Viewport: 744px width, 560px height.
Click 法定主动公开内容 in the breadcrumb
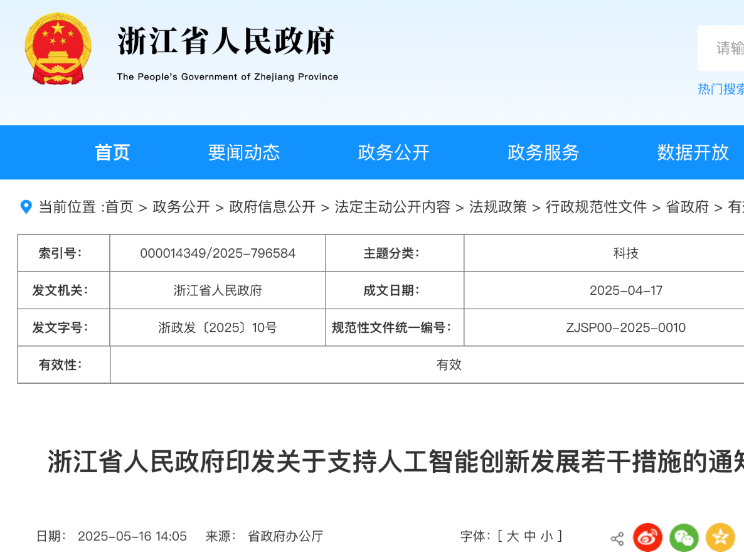click(x=392, y=207)
